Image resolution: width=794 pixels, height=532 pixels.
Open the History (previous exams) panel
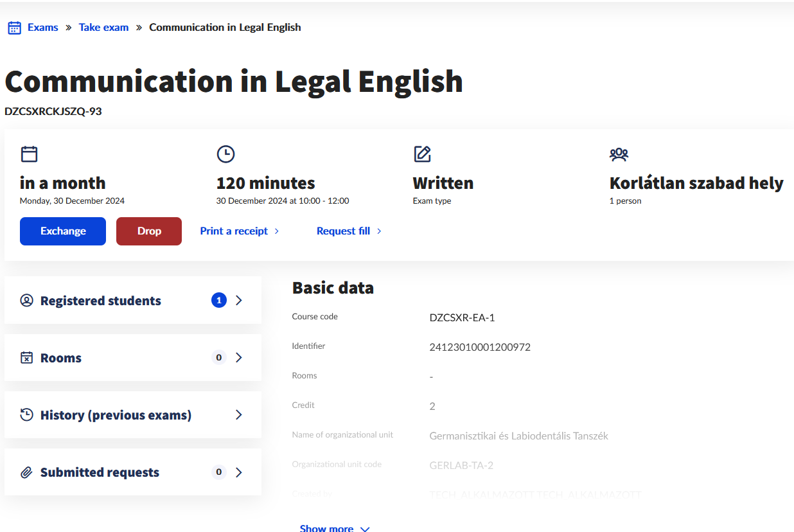[x=116, y=415]
